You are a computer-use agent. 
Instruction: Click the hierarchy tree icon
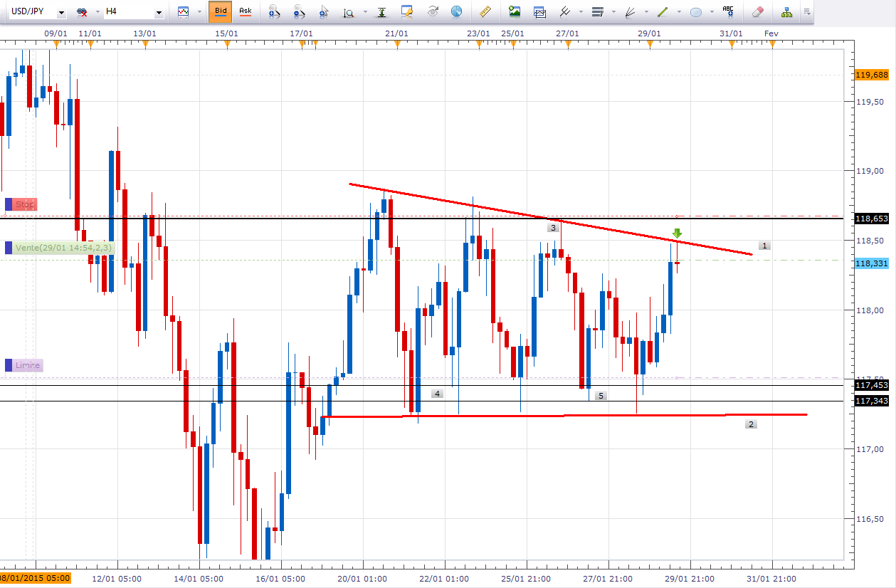coord(786,12)
